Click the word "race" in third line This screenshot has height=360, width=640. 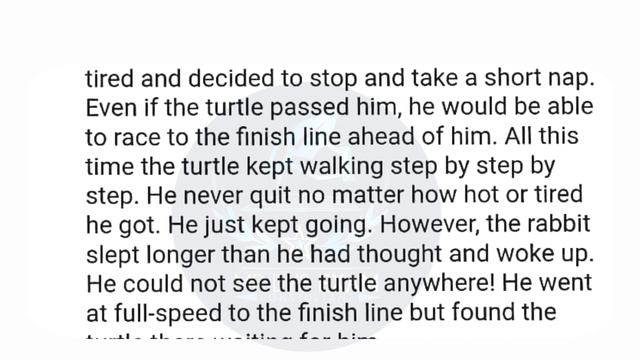[136, 138]
